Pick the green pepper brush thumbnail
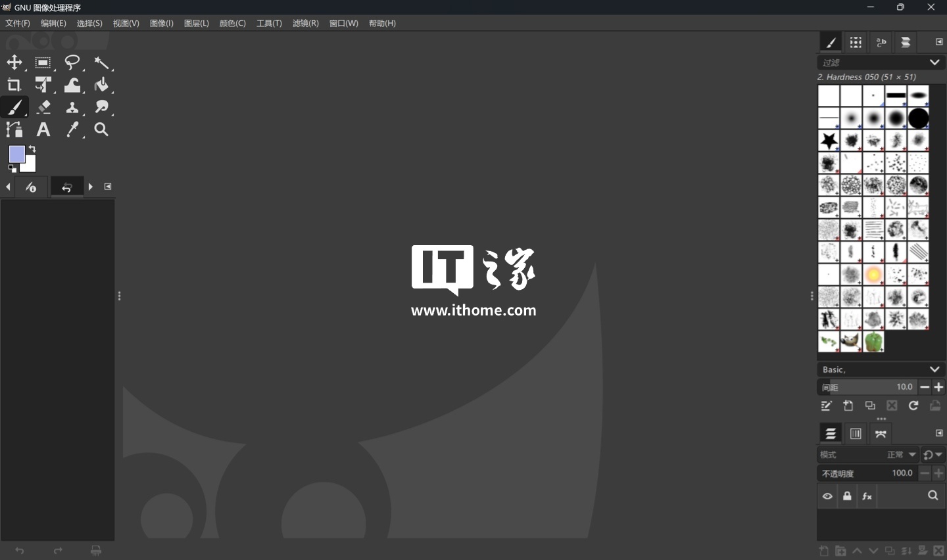Viewport: 947px width, 560px height. pyautogui.click(x=873, y=342)
